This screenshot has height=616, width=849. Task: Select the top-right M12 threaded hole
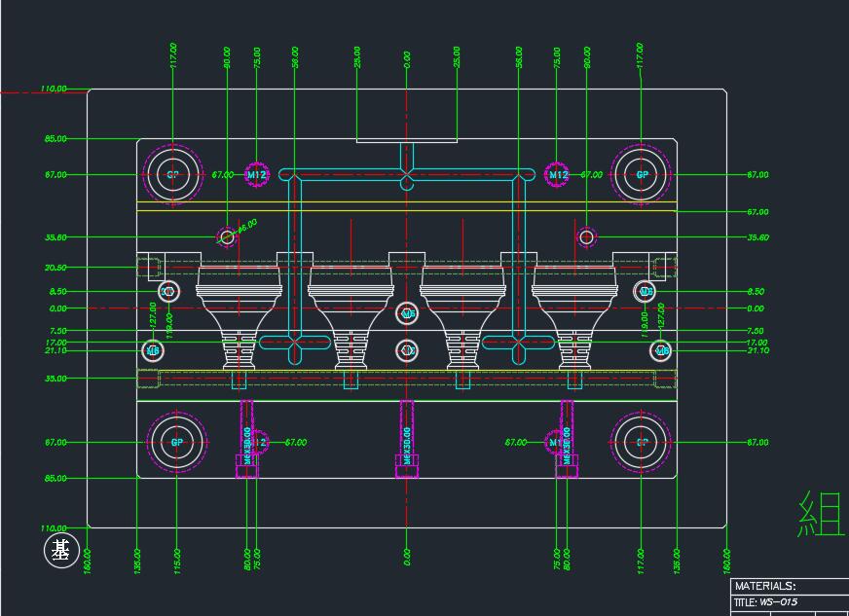pyautogui.click(x=558, y=175)
